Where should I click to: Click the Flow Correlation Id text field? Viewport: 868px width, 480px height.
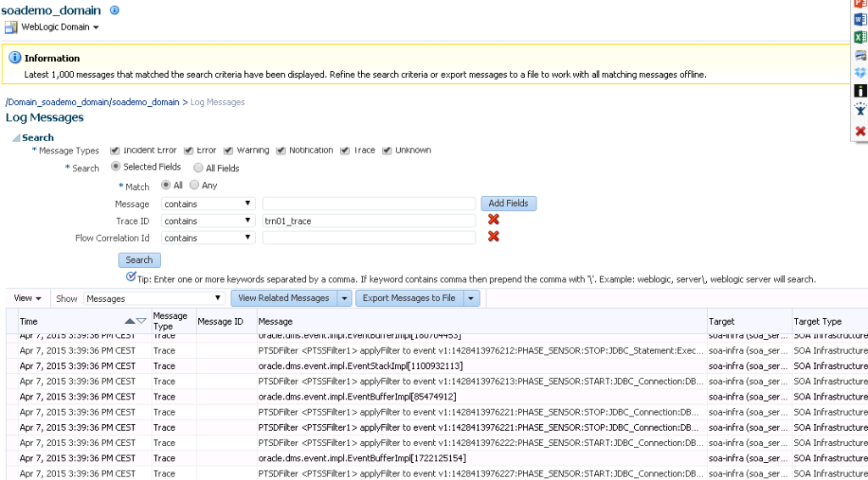tap(369, 238)
